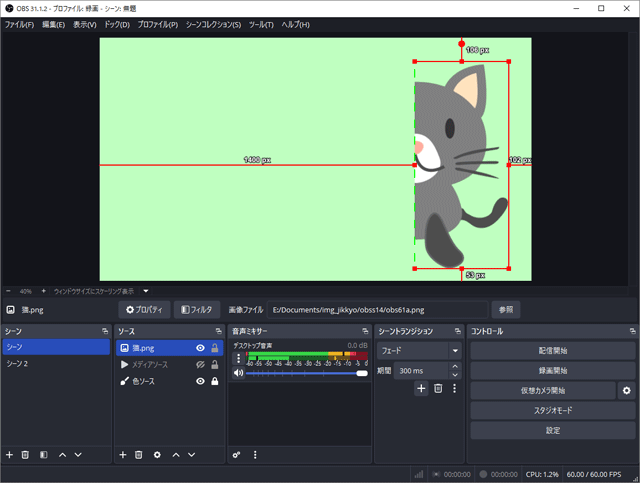Image resolution: width=640 pixels, height=483 pixels.
Task: Click the image file path field
Action: [x=377, y=310]
